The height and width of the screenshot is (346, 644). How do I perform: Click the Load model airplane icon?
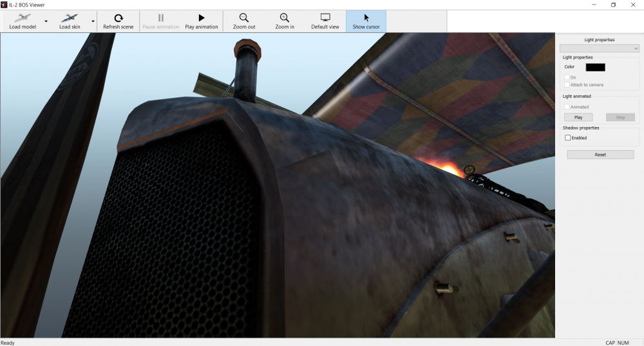(x=23, y=18)
